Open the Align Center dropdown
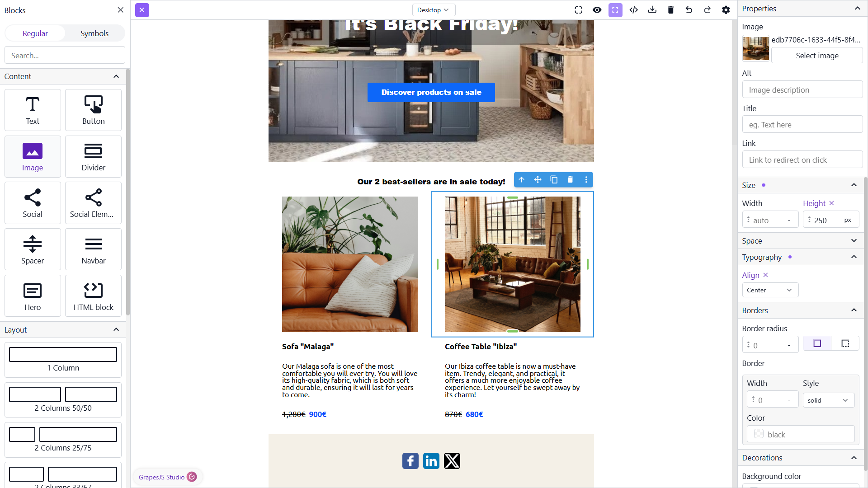Image resolution: width=868 pixels, height=488 pixels. (x=770, y=290)
